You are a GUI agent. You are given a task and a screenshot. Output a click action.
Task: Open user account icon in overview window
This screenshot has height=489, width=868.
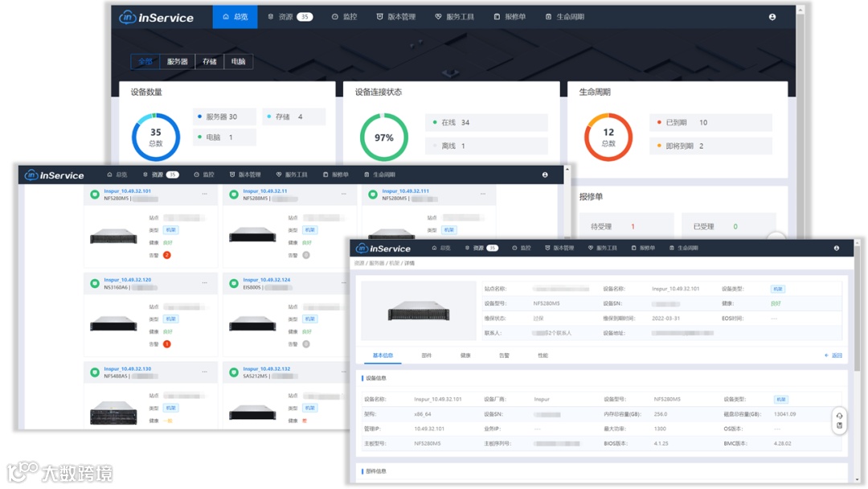tap(772, 17)
